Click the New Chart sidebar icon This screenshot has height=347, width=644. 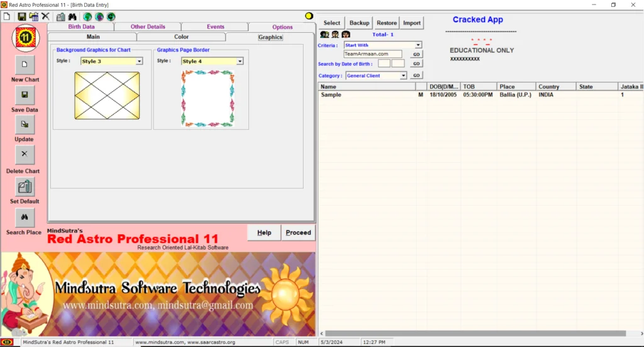25,64
